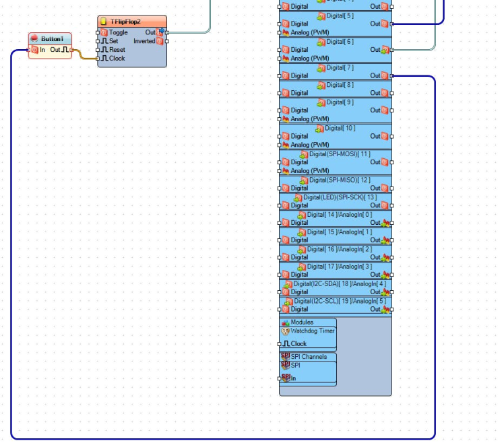Click the Button1 Out pin connector

coord(71,50)
